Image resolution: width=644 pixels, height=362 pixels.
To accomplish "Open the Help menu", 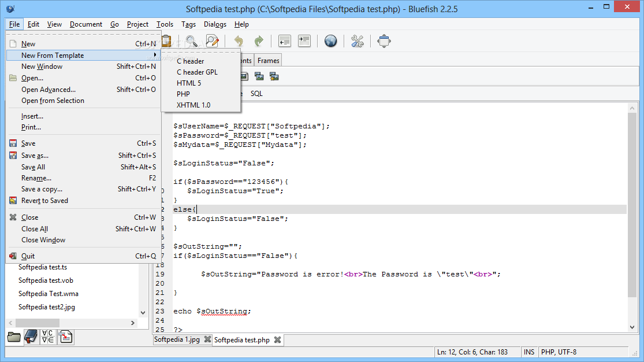I will coord(241,24).
